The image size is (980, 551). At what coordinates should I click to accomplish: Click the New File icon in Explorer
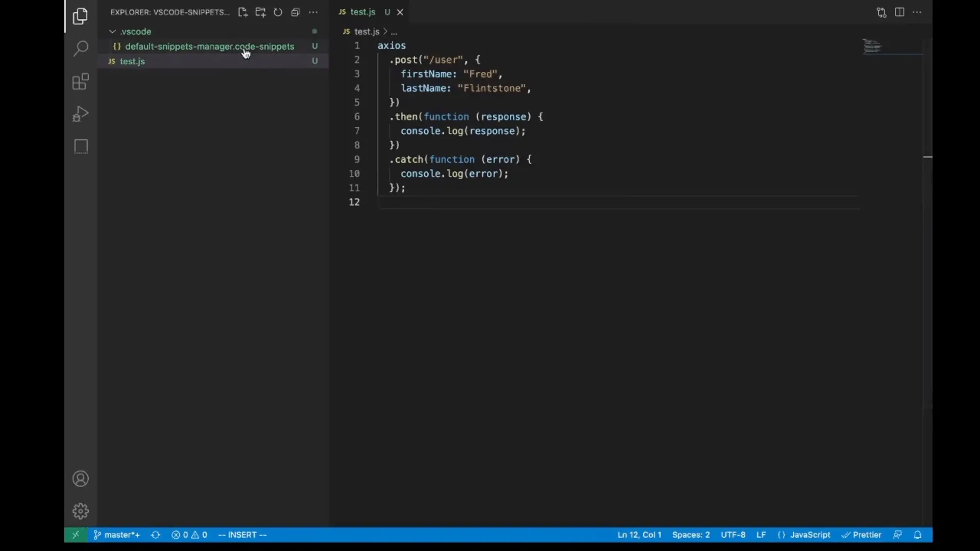243,12
